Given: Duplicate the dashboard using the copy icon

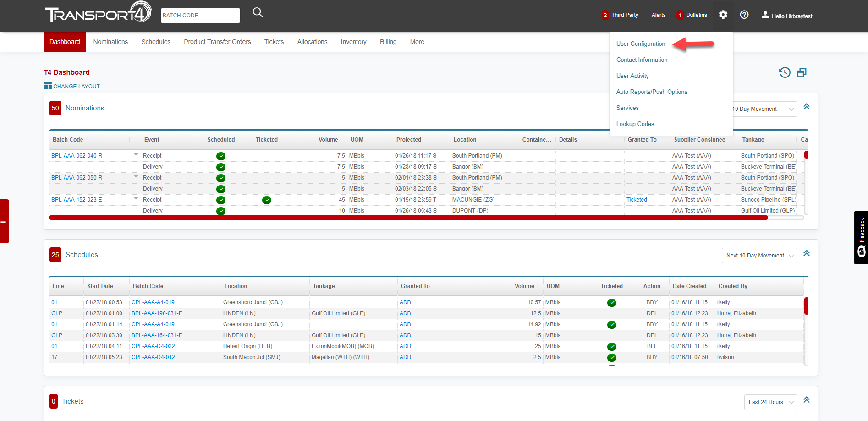Looking at the screenshot, I should coord(802,72).
